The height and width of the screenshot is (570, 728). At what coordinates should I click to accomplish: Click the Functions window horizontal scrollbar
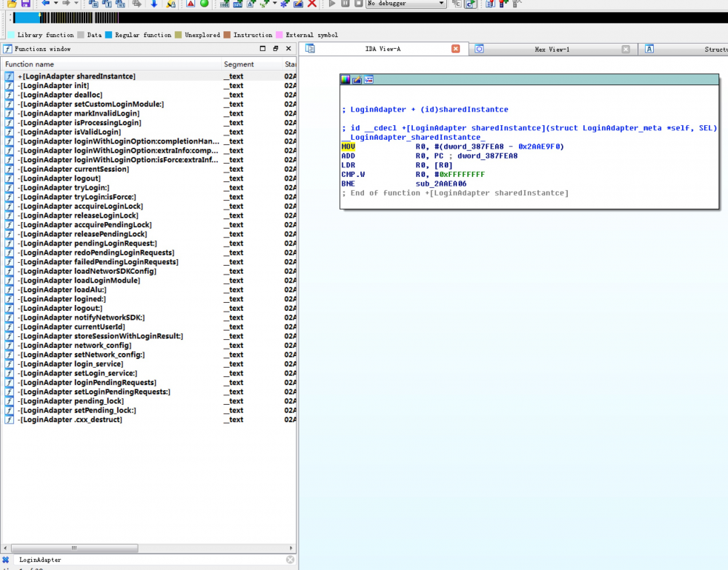[x=73, y=547]
